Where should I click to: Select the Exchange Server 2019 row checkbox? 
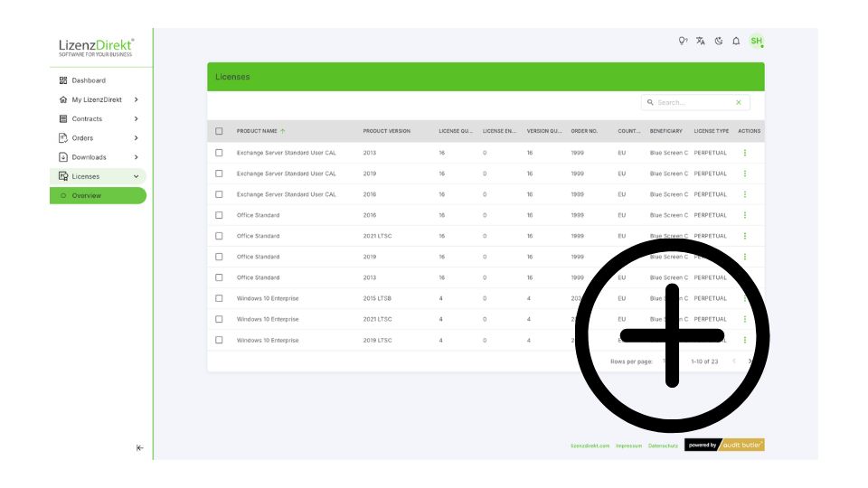pyautogui.click(x=219, y=174)
